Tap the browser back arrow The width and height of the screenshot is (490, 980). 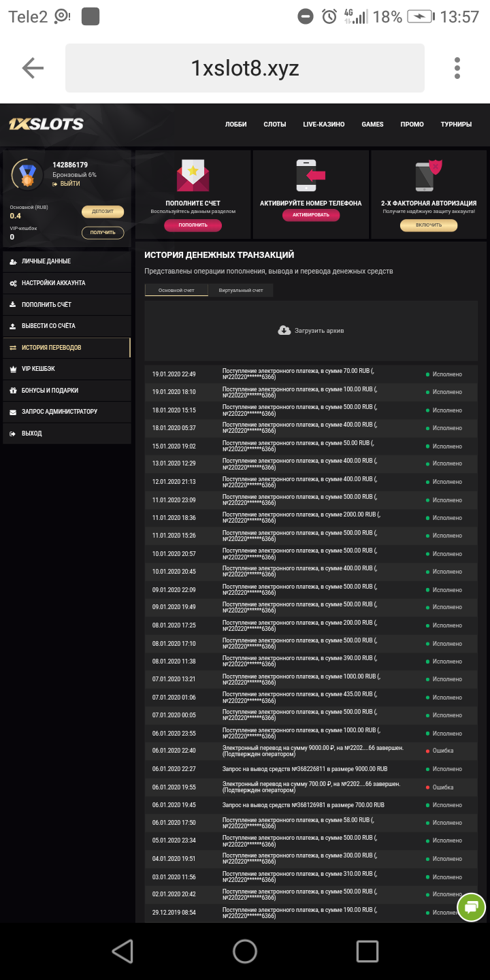(x=33, y=68)
